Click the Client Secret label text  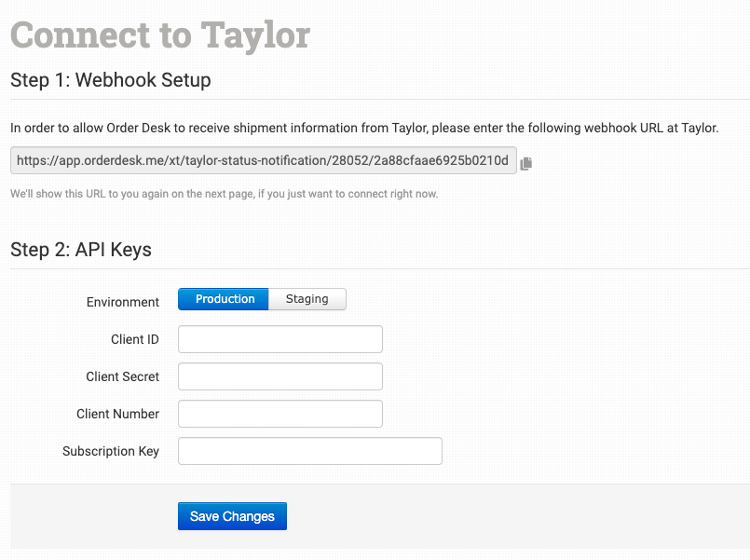(x=122, y=376)
